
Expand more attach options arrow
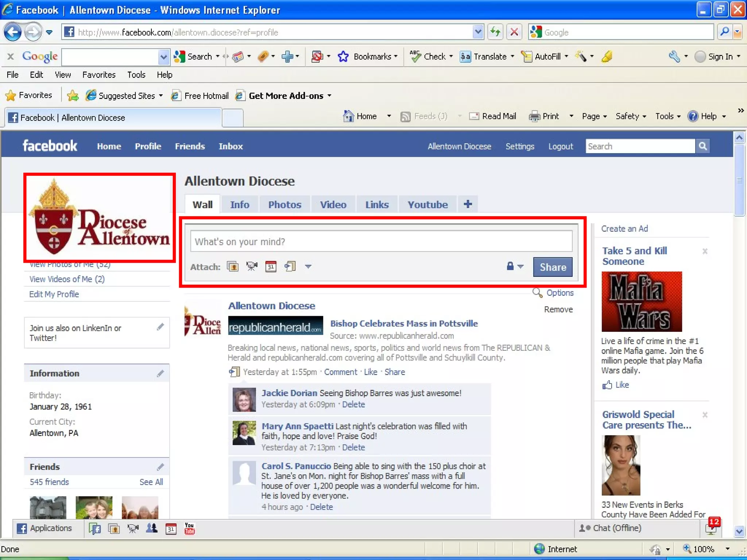(308, 267)
